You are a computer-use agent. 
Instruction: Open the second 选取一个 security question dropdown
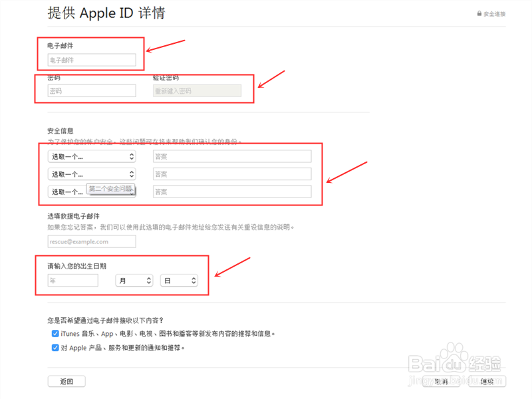pyautogui.click(x=92, y=174)
